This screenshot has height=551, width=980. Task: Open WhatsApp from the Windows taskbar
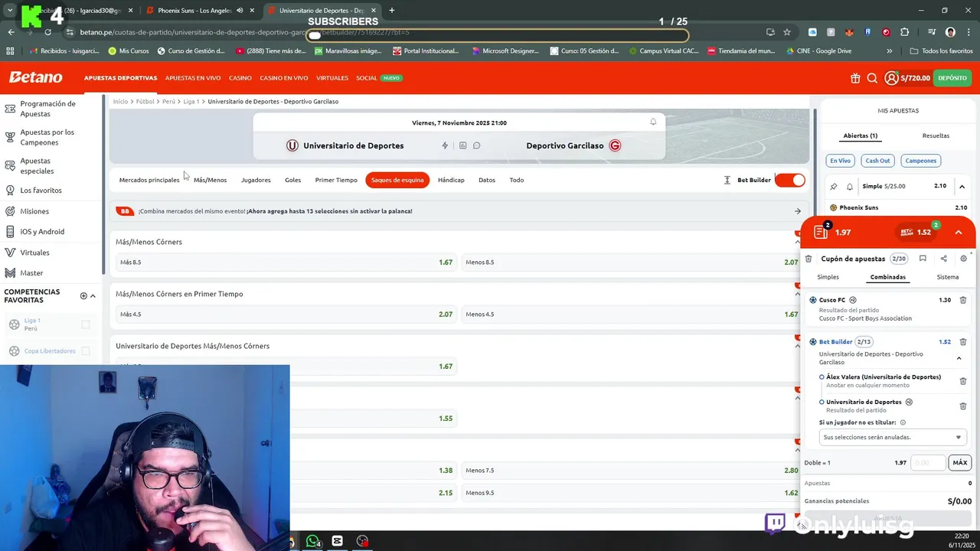point(312,541)
